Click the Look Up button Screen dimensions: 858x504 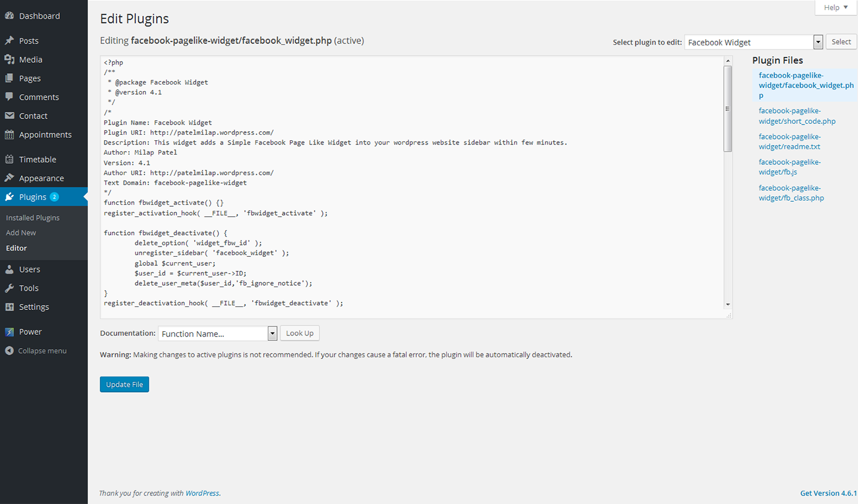coord(300,333)
